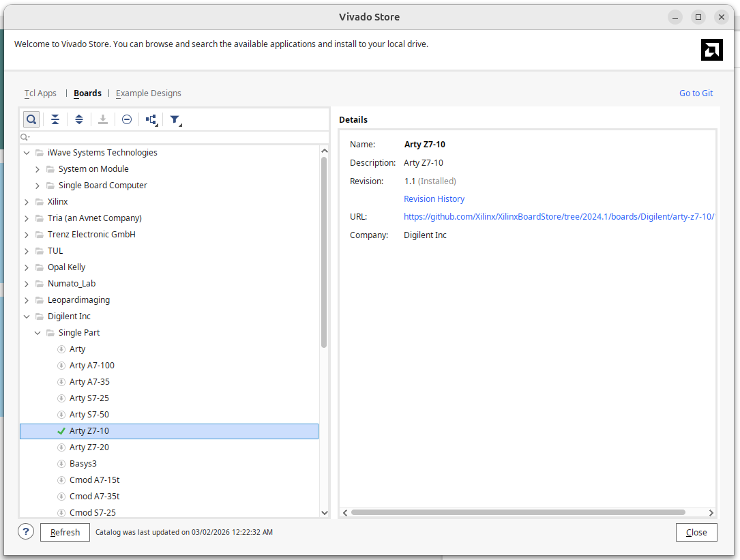Collapse the Single Part folder
This screenshot has width=740, height=560.
tap(38, 333)
